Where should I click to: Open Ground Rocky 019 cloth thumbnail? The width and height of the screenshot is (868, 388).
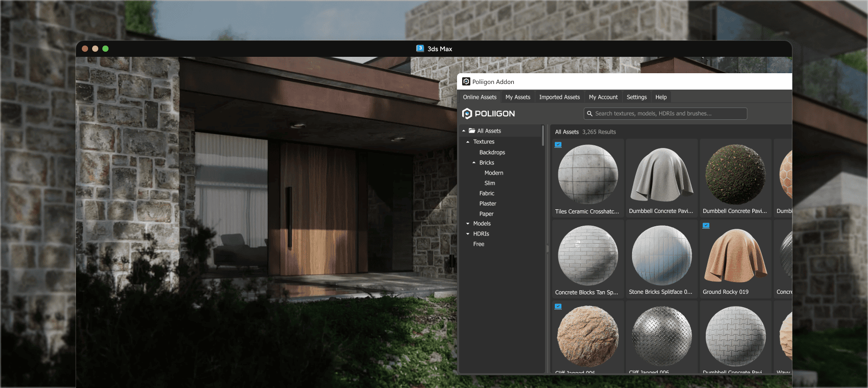click(x=735, y=255)
